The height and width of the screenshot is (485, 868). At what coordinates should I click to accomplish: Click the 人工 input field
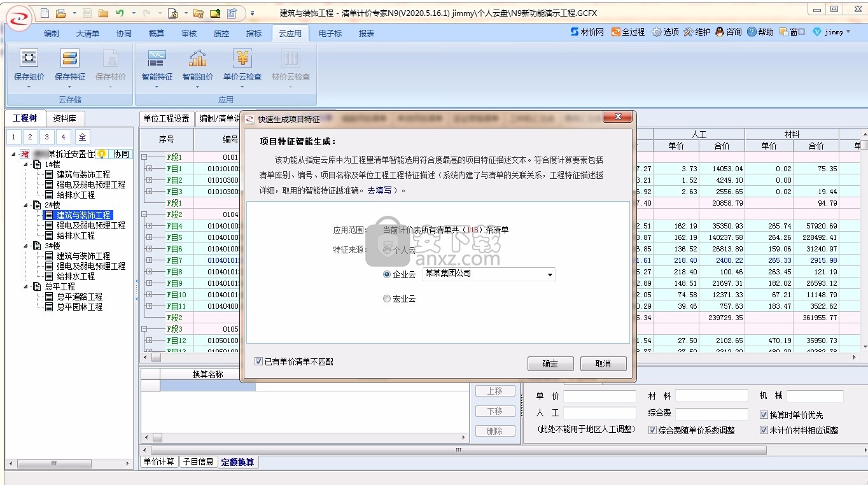[x=599, y=413]
